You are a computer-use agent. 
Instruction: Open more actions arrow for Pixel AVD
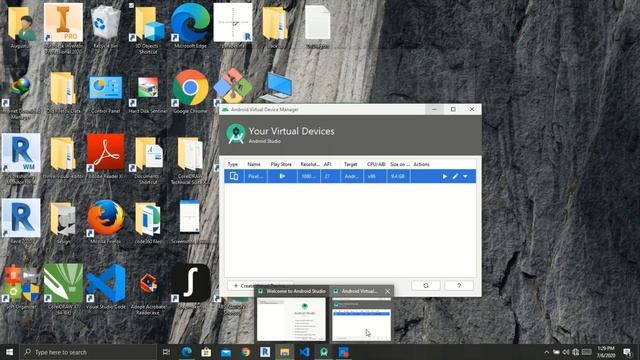(x=465, y=176)
